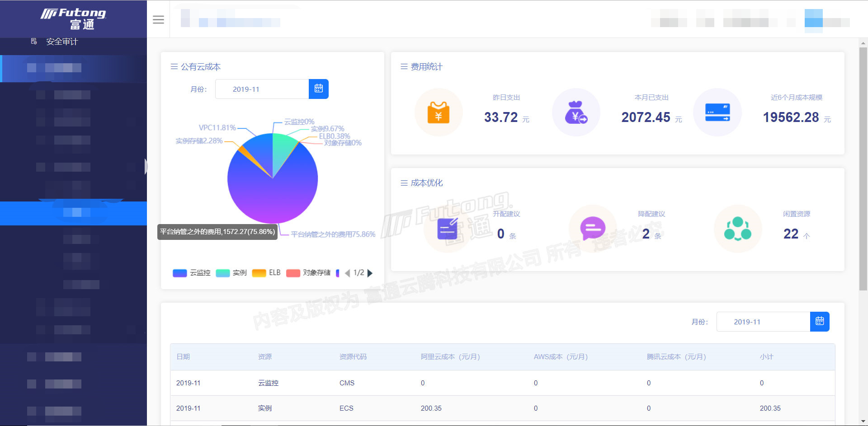Toggle the hamburger sidebar menu icon

click(158, 19)
